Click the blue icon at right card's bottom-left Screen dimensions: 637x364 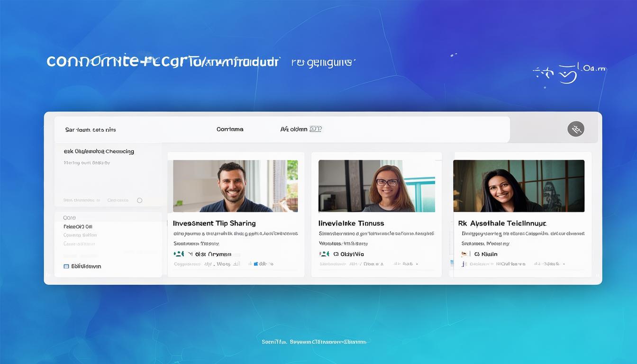452,263
